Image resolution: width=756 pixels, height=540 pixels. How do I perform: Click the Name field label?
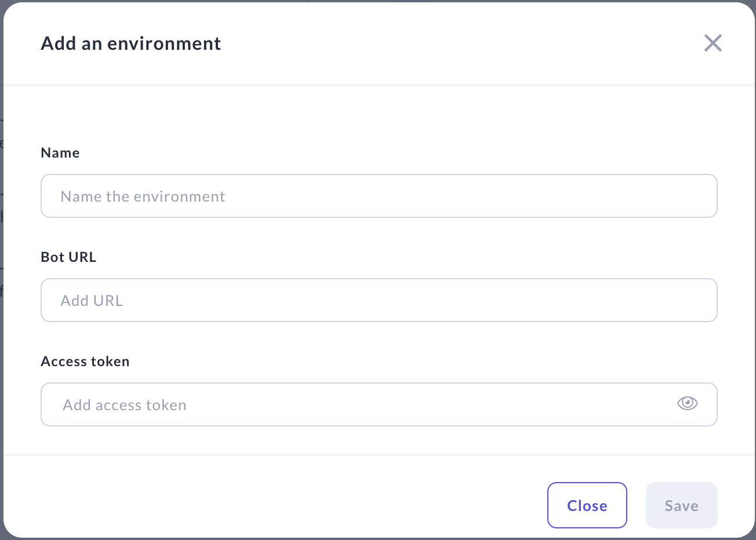click(60, 153)
